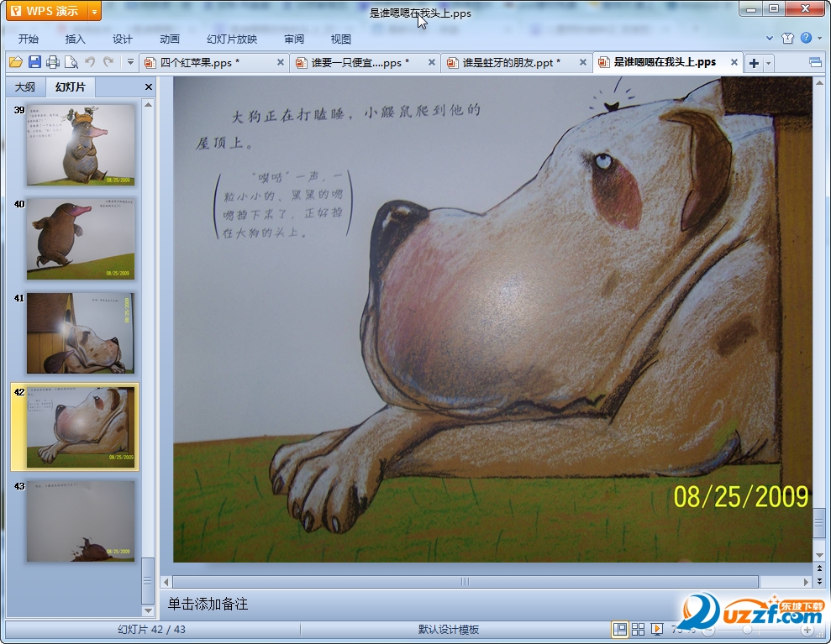The height and width of the screenshot is (644, 831).
Task: Select document tab 是谁嗯嗯在我头上.pps
Action: point(668,62)
